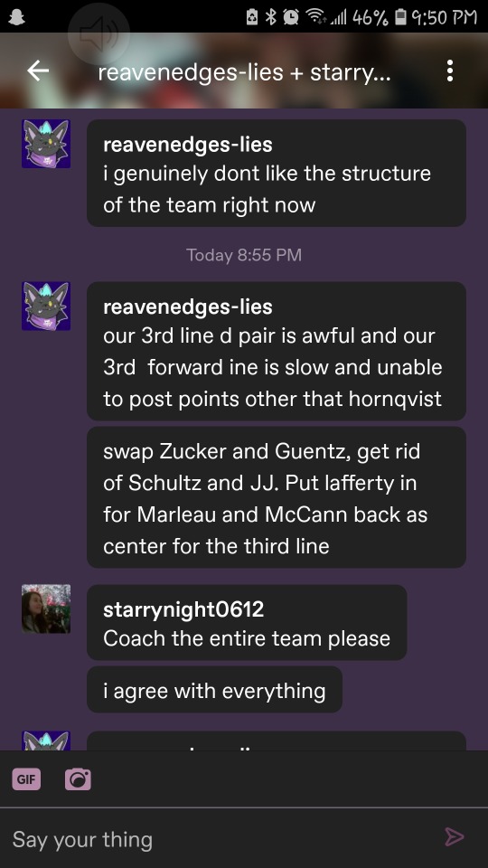Tap the 'Coach the entire team please' bubble
This screenshot has width=488, height=868.
[x=247, y=622]
